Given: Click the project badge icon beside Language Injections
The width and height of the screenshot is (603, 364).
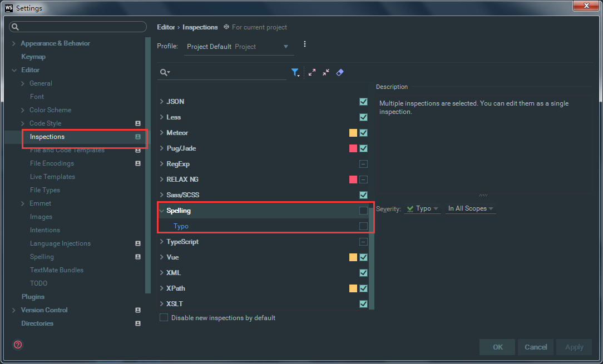Looking at the screenshot, I should pyautogui.click(x=137, y=243).
